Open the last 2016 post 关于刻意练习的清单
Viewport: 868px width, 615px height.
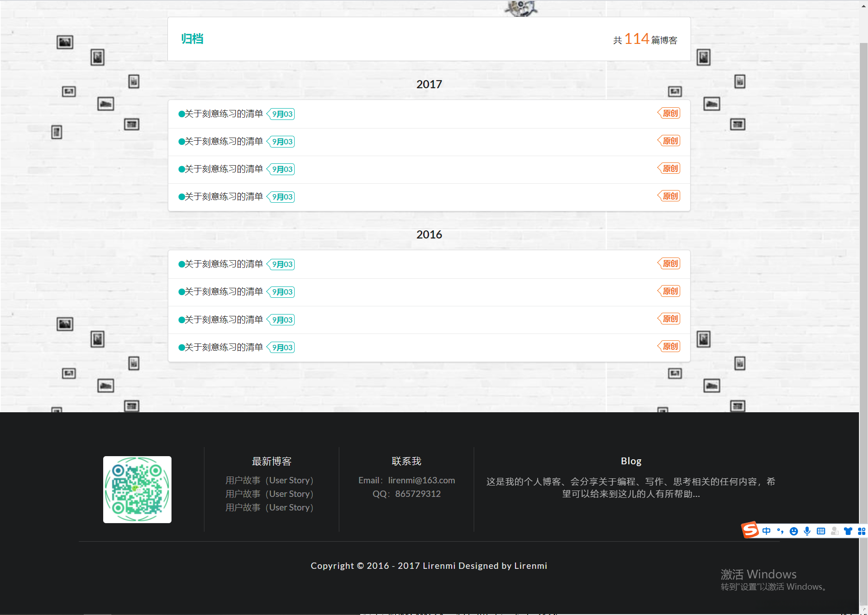tap(224, 347)
